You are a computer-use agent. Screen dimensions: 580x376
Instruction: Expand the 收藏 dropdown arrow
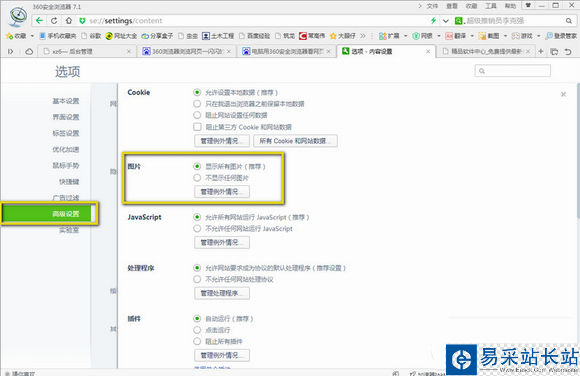(x=32, y=36)
